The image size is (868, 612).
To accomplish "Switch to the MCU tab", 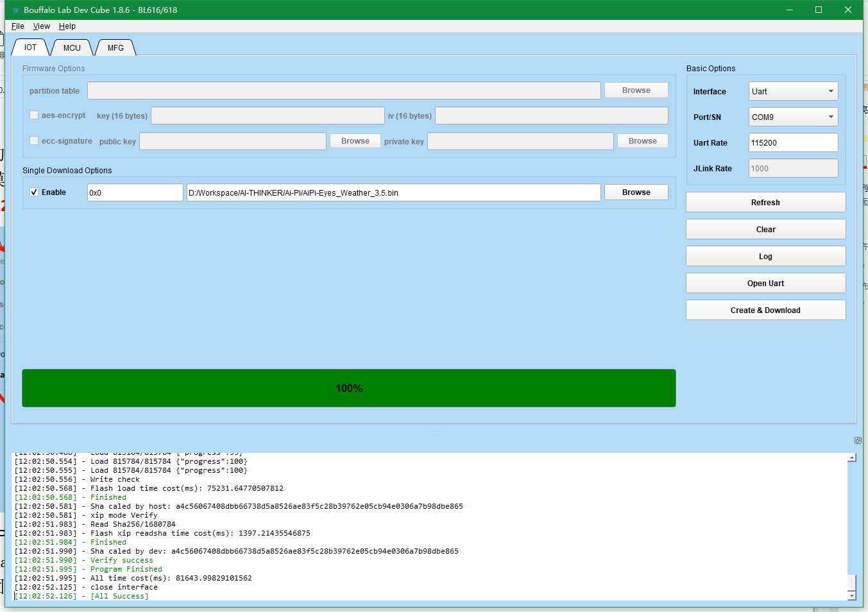I will 72,48.
